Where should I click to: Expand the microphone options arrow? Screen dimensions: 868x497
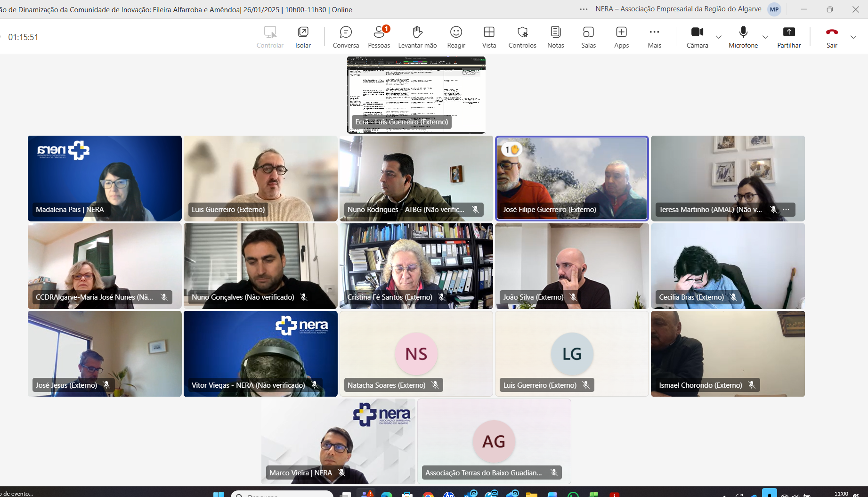[x=765, y=37]
